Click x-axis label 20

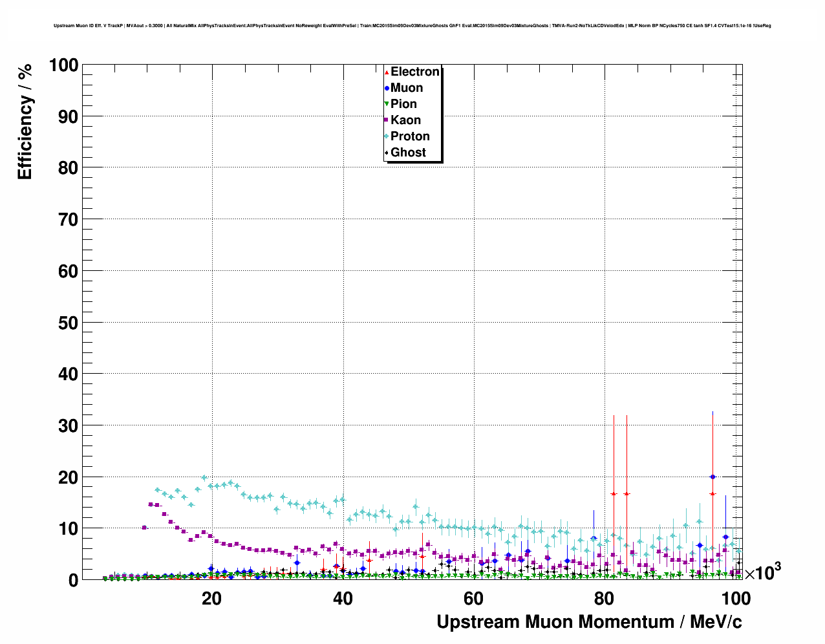(x=212, y=599)
